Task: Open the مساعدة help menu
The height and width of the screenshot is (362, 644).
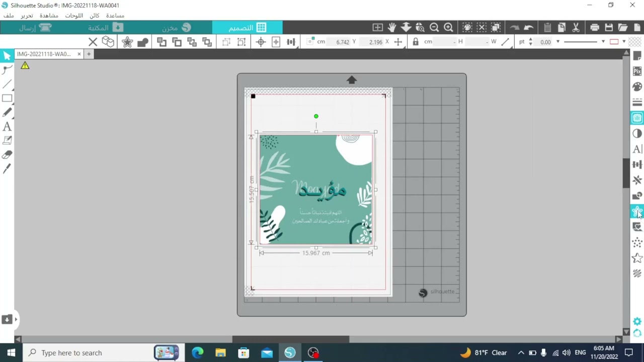Action: [x=115, y=16]
